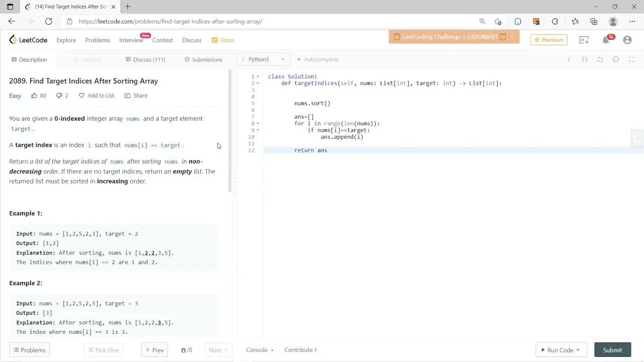This screenshot has width=644, height=362.
Task: Open the LeetCode profile avatar menu
Action: pyautogui.click(x=627, y=40)
